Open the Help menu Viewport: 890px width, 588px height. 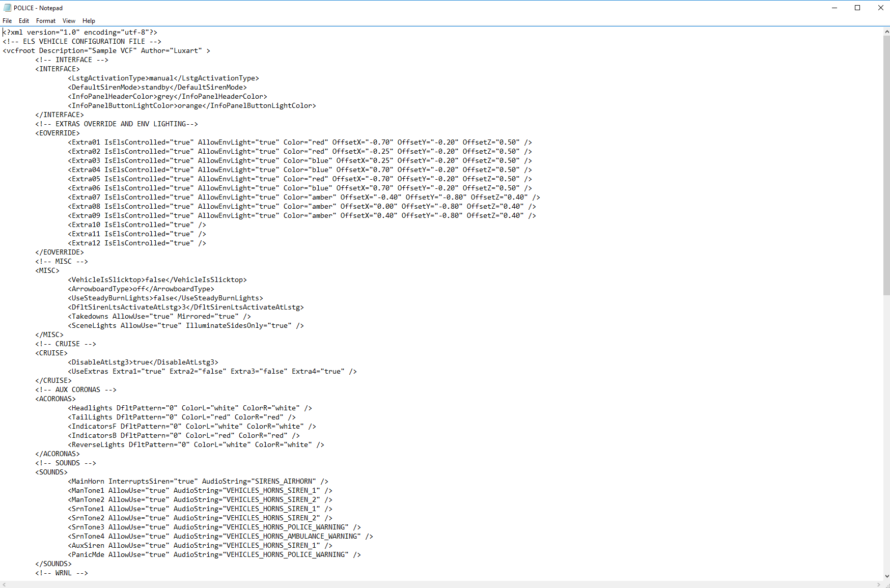89,21
